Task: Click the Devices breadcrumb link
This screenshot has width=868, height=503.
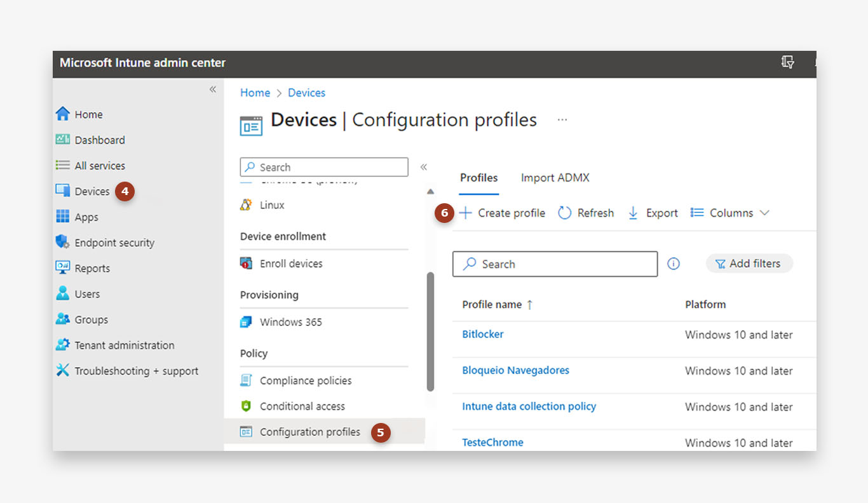Action: pos(306,93)
